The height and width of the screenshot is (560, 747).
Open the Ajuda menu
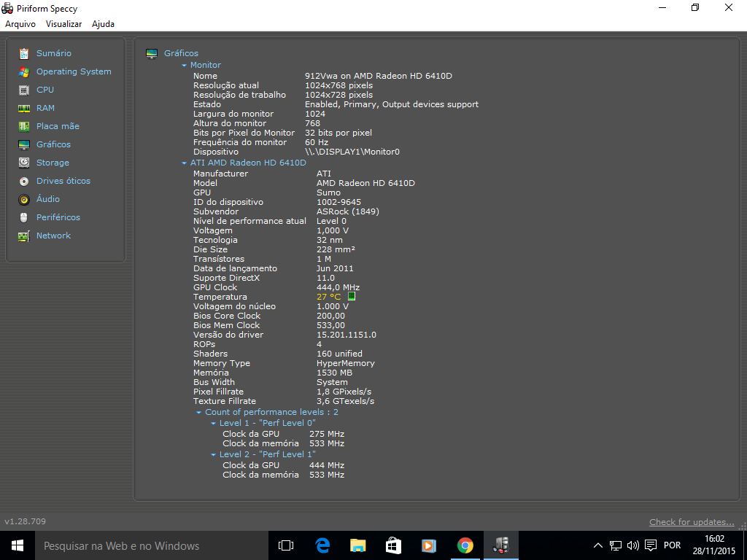(x=103, y=24)
